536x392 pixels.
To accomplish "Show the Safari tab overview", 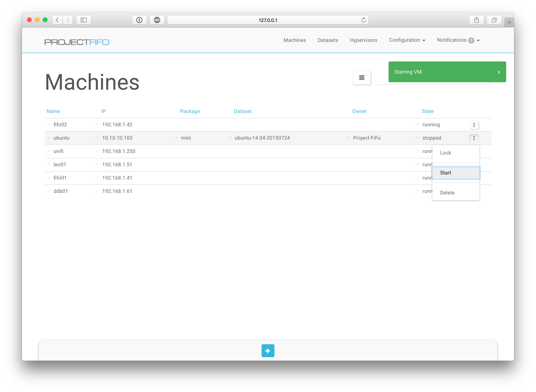I will pyautogui.click(x=494, y=20).
